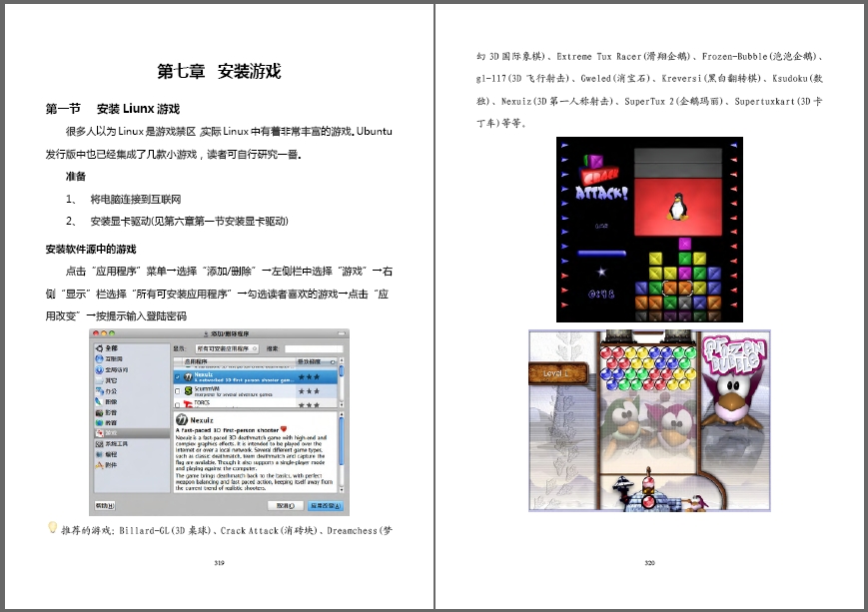Select the highlighted 游戏 category
The image size is (868, 612).
point(132,433)
